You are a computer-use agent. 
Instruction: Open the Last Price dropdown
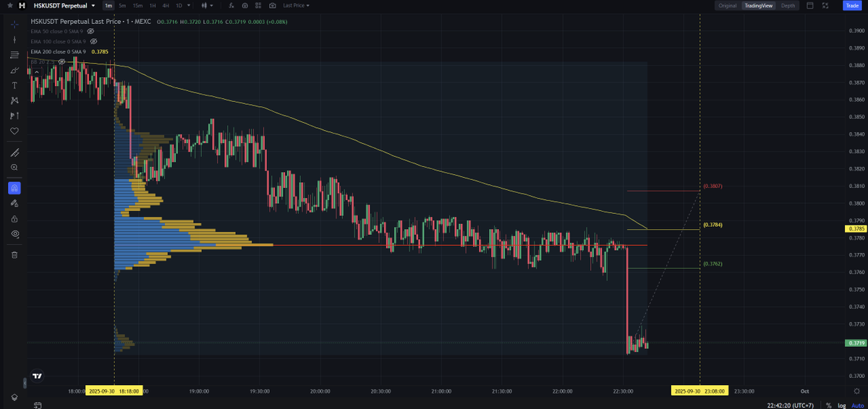point(296,5)
